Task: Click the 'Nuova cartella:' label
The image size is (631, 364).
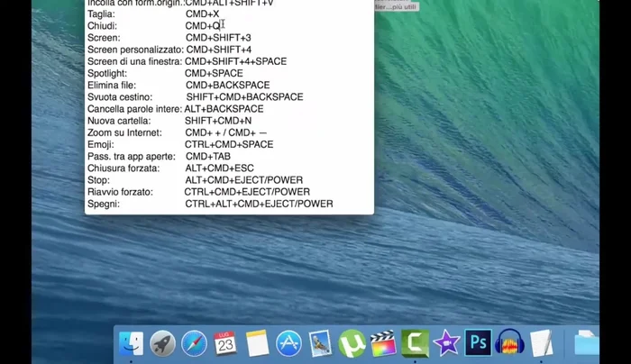Action: click(x=119, y=121)
